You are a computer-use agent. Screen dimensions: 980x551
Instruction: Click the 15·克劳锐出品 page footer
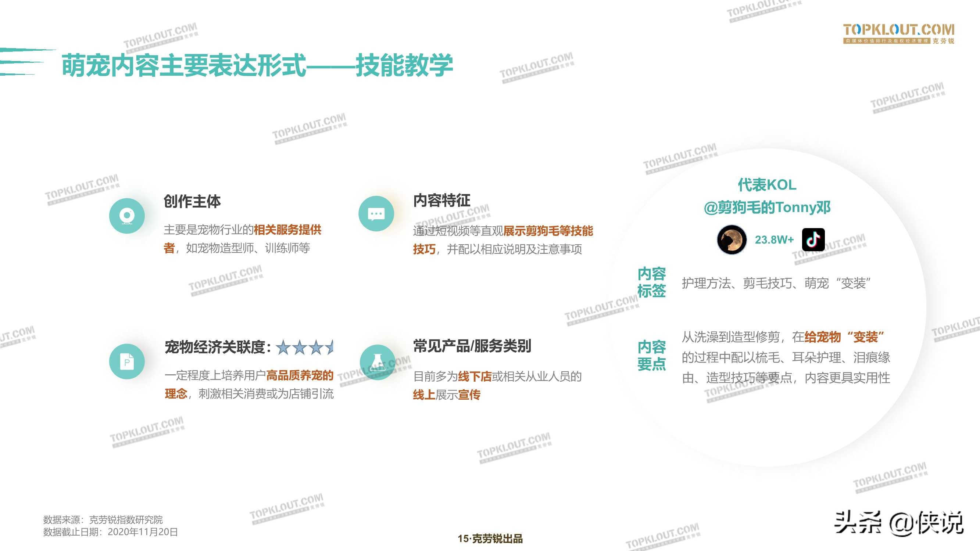(x=490, y=539)
